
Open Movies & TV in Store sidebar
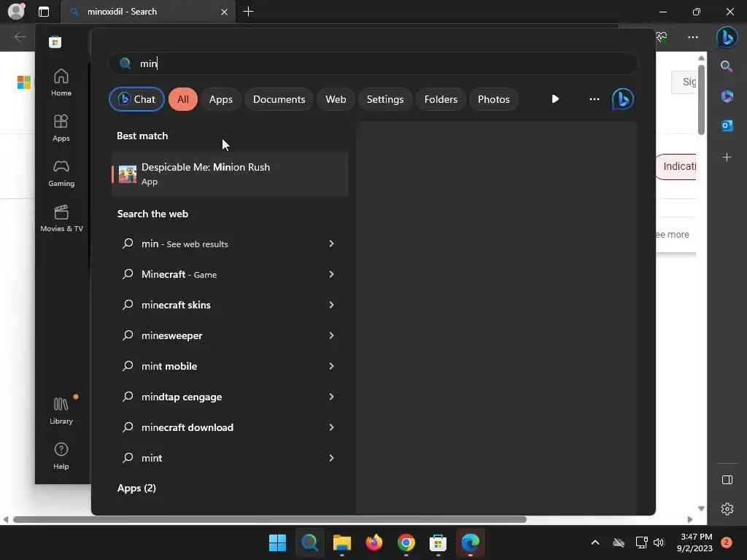click(x=61, y=218)
